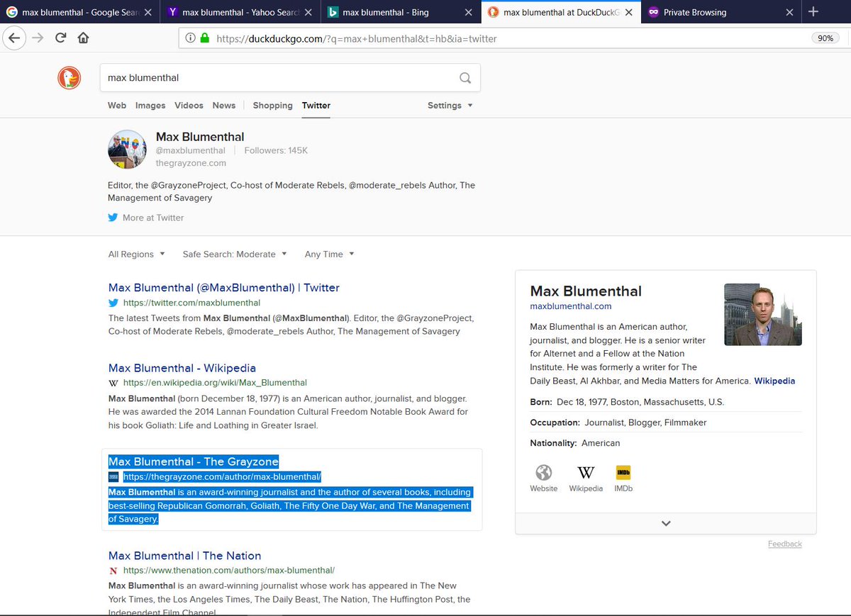View the green padlock security details
Screen dimensions: 851x616
coord(205,38)
